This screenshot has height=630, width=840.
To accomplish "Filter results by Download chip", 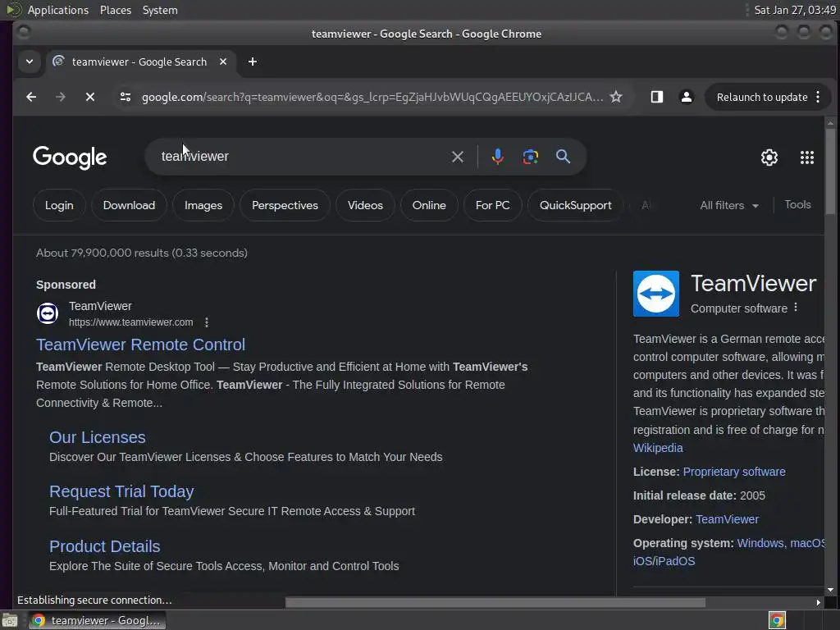I will coord(129,205).
